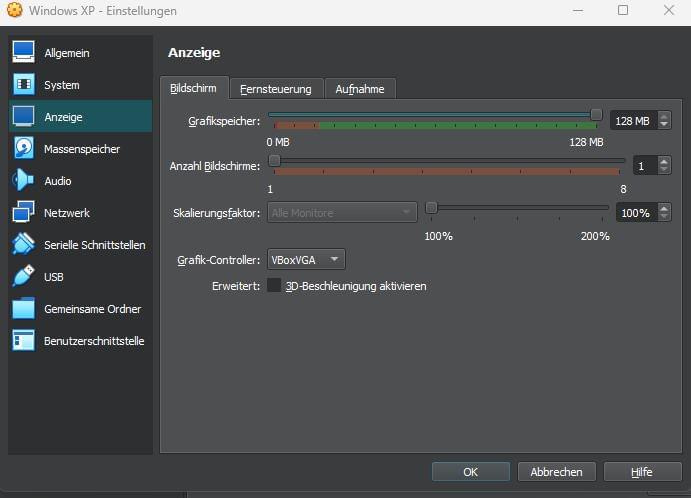The width and height of the screenshot is (691, 498).
Task: Open the Allgemein settings icon
Action: (23, 52)
